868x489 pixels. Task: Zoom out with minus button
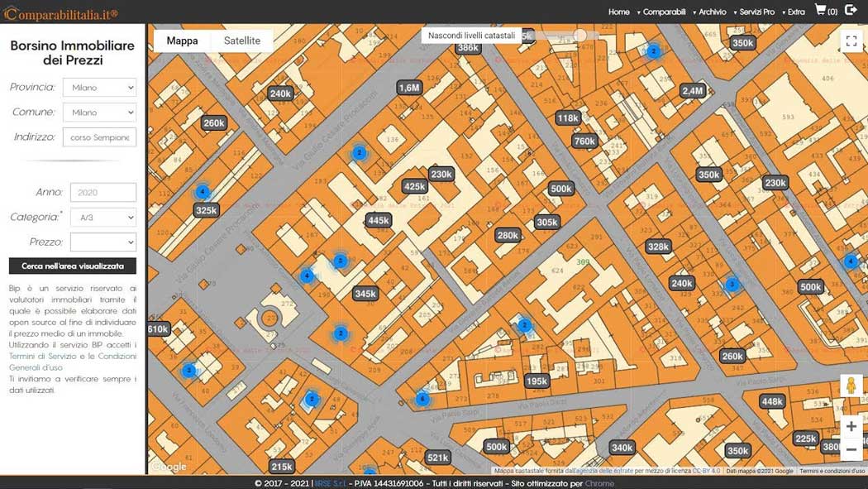(851, 449)
